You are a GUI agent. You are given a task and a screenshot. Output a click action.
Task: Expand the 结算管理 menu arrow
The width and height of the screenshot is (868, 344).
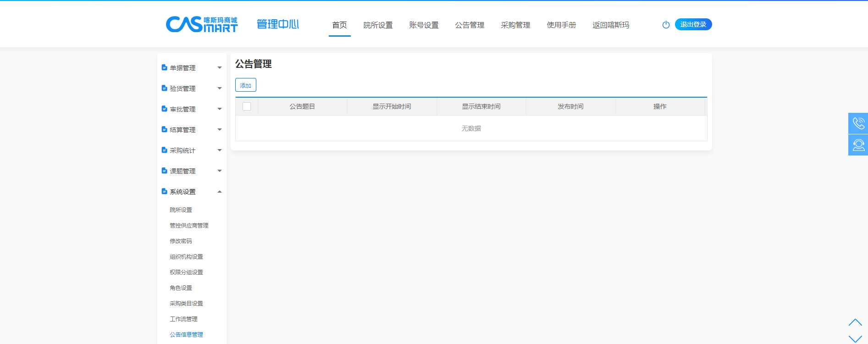click(220, 130)
